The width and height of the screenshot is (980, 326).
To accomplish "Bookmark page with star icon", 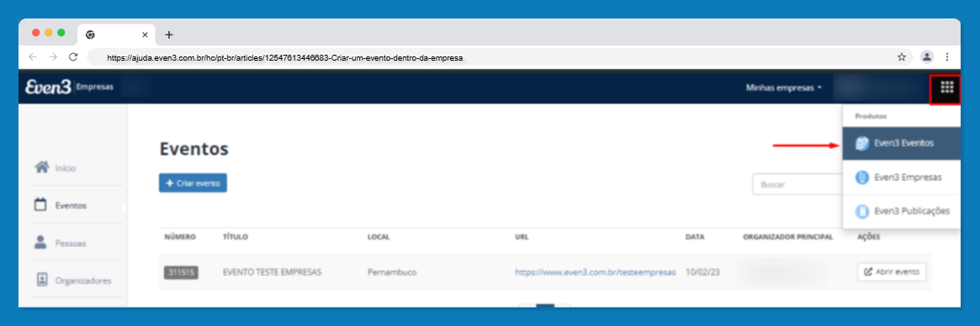I will coord(901,57).
